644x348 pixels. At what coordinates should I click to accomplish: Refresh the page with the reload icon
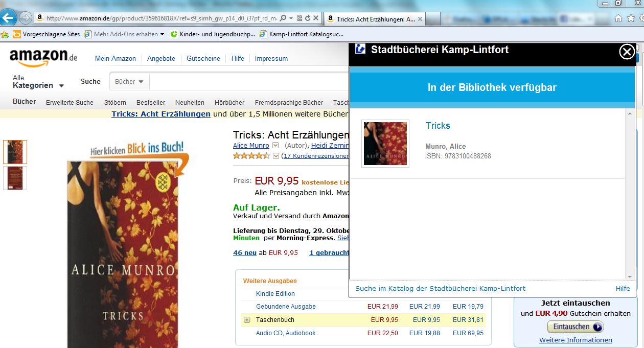tap(308, 18)
